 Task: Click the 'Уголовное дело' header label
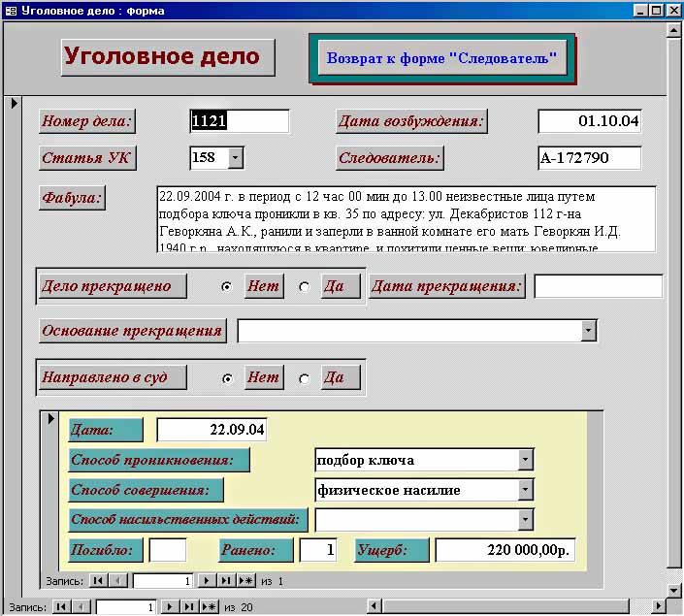[168, 57]
